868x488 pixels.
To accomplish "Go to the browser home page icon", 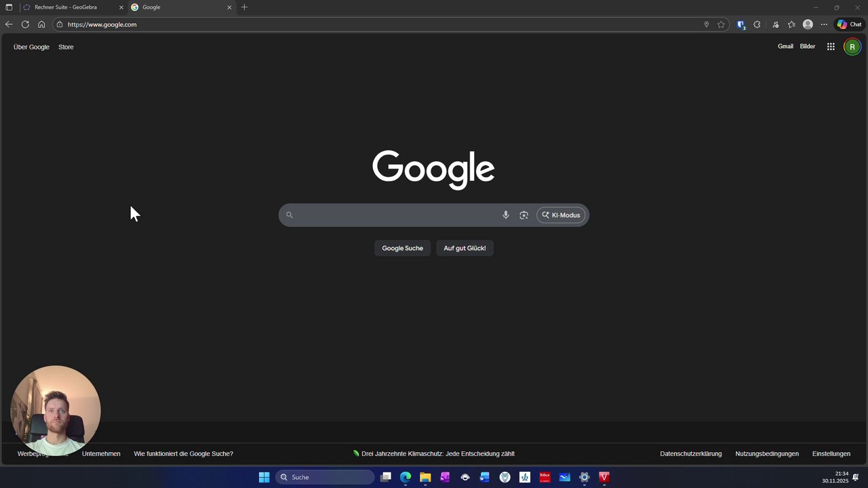I will tap(41, 24).
